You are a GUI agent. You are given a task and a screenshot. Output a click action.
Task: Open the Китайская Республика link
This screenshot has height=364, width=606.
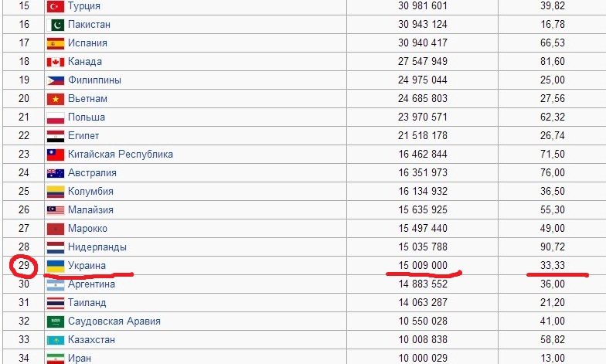pyautogui.click(x=120, y=155)
